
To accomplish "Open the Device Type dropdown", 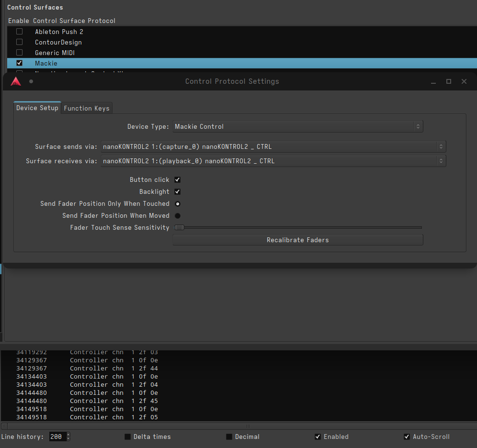I will coord(297,127).
